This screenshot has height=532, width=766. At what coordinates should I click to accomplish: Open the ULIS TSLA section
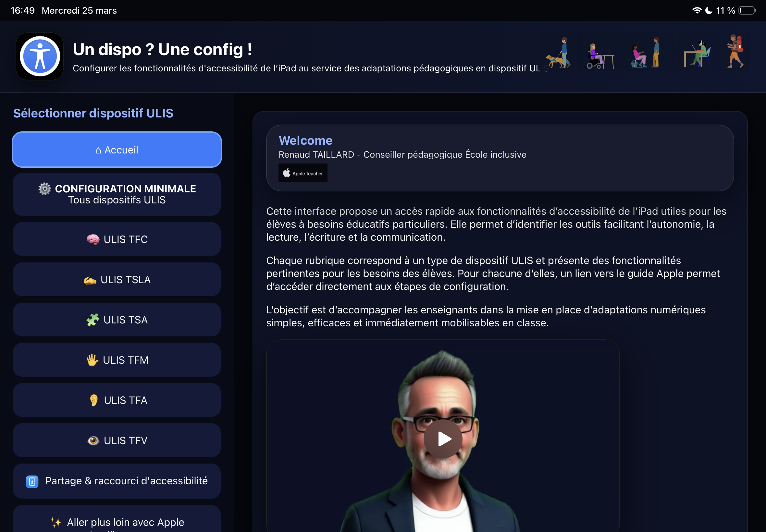pos(117,279)
